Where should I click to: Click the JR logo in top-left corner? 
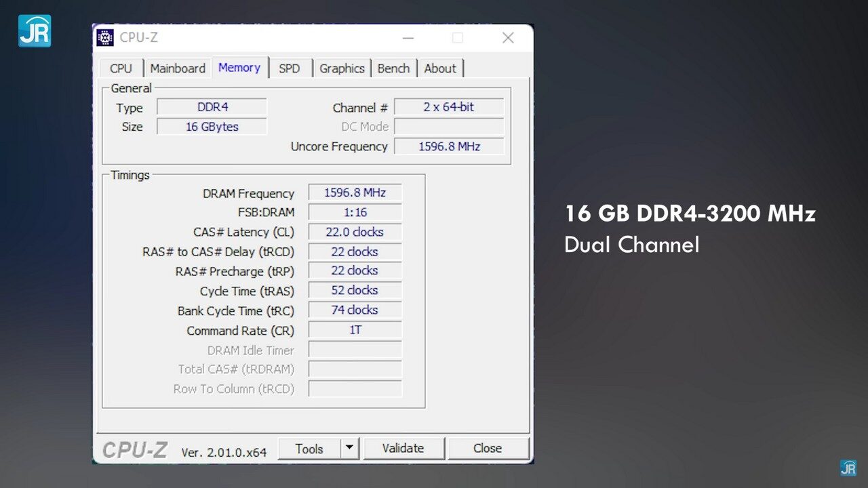click(x=35, y=30)
